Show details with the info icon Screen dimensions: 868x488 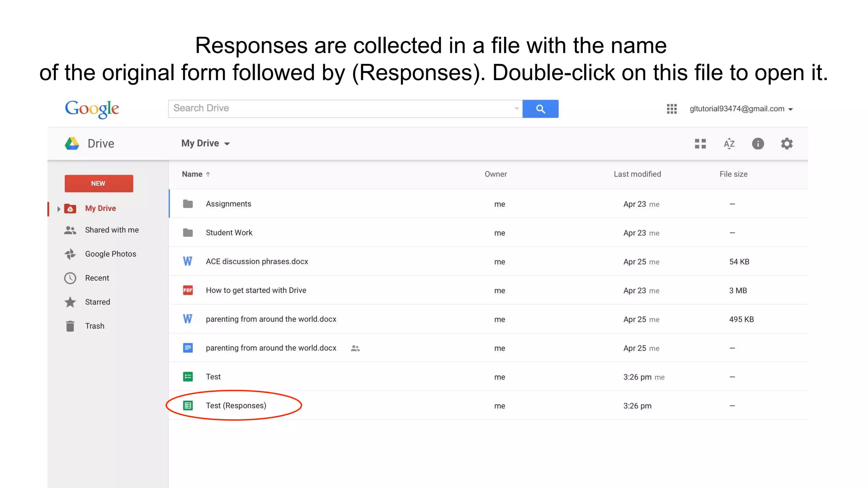click(x=758, y=144)
